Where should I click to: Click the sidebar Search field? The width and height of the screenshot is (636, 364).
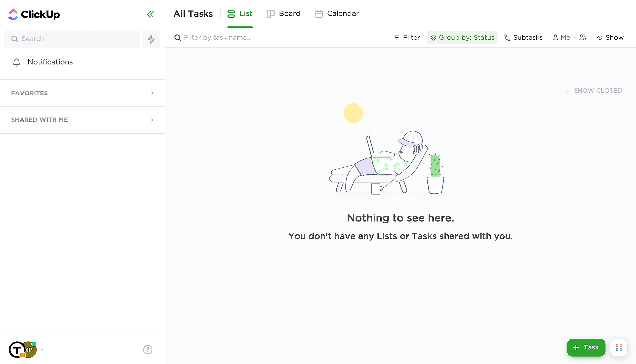tap(72, 39)
